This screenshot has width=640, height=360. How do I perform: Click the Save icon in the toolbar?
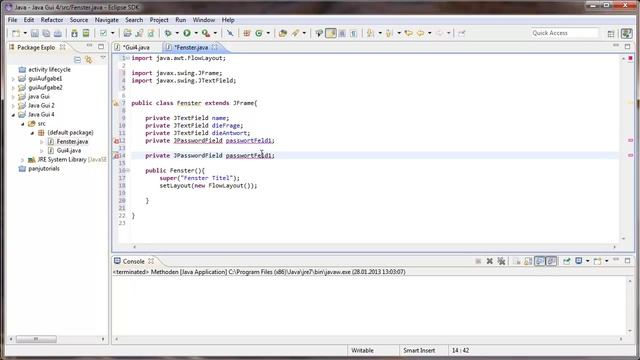coord(35,33)
